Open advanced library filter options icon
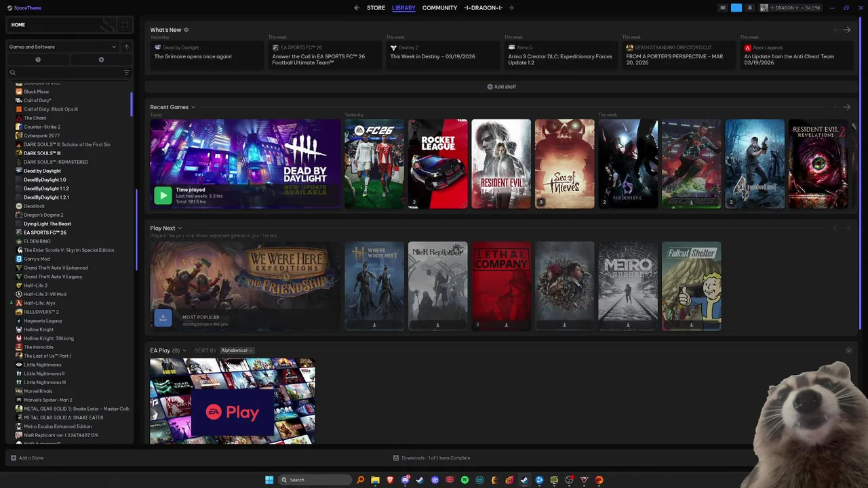Screen dimensions: 868x488 tap(126, 73)
